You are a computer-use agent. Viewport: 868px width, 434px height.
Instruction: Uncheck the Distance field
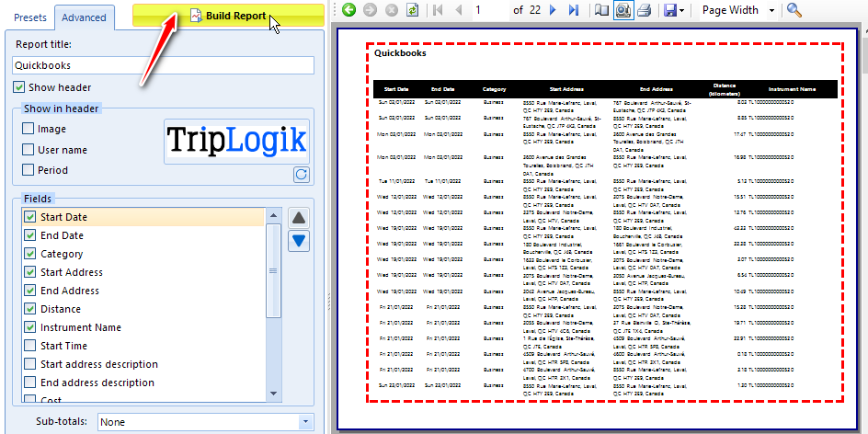coord(30,309)
